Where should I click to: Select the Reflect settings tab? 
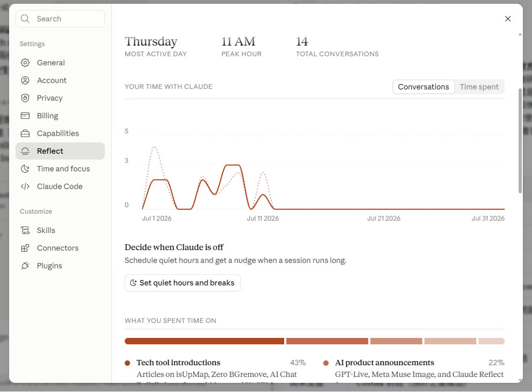pos(60,151)
